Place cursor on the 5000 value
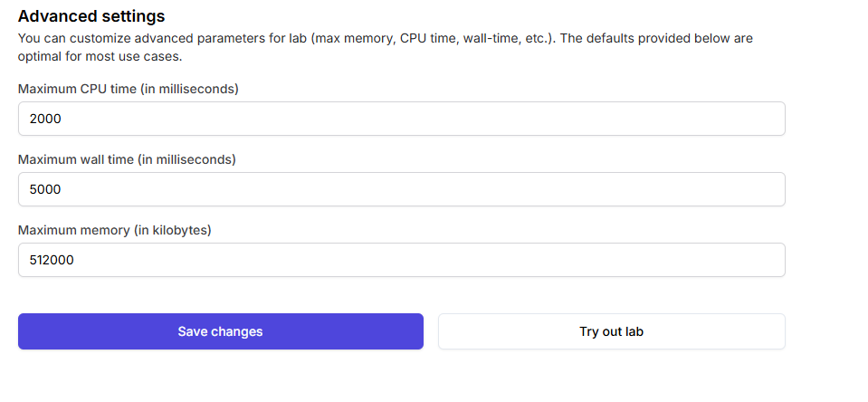Screen dimensions: 868x402 [45, 189]
